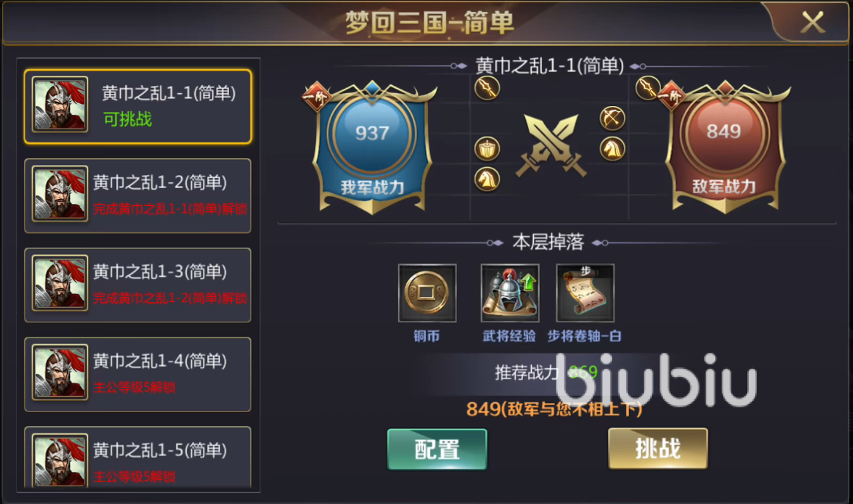Select my army's cavalry horse icon

coord(487,178)
